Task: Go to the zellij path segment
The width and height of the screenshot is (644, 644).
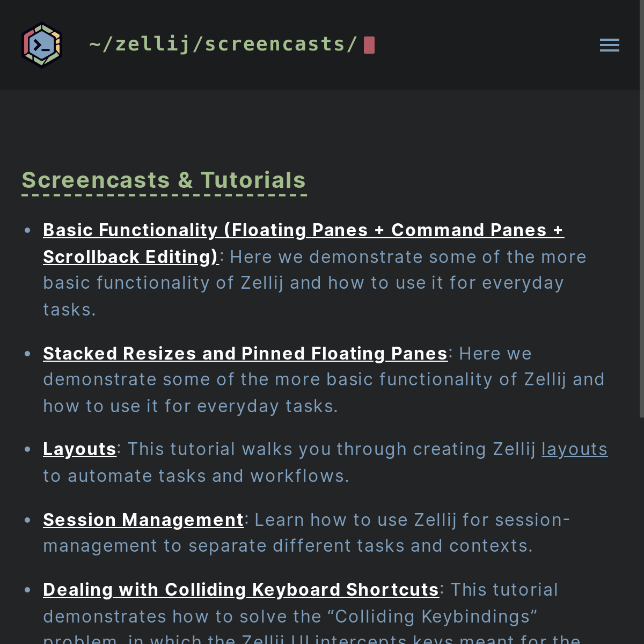Action: pos(152,45)
